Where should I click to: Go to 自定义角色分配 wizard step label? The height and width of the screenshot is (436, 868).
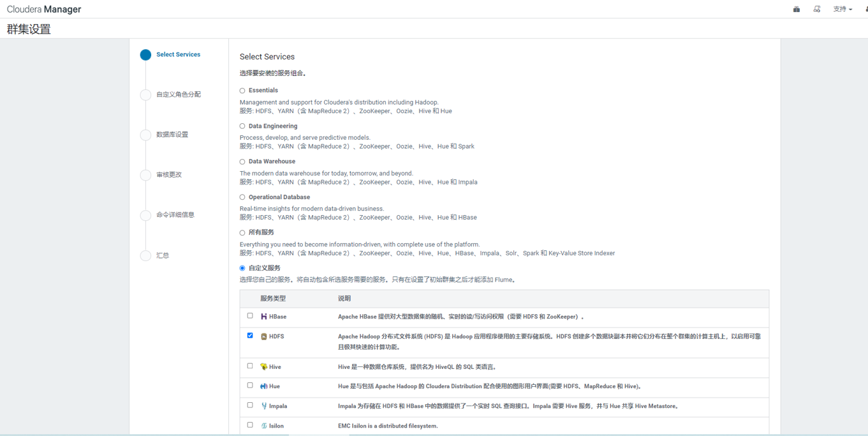click(x=179, y=94)
